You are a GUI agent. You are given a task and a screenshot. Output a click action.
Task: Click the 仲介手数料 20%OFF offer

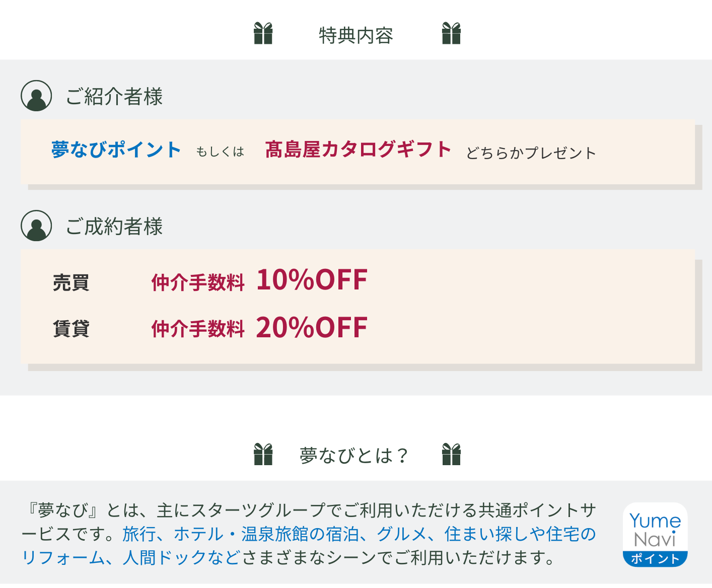(x=259, y=327)
